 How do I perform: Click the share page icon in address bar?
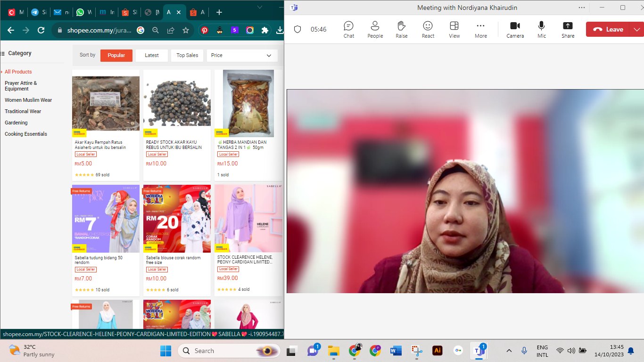[171, 30]
